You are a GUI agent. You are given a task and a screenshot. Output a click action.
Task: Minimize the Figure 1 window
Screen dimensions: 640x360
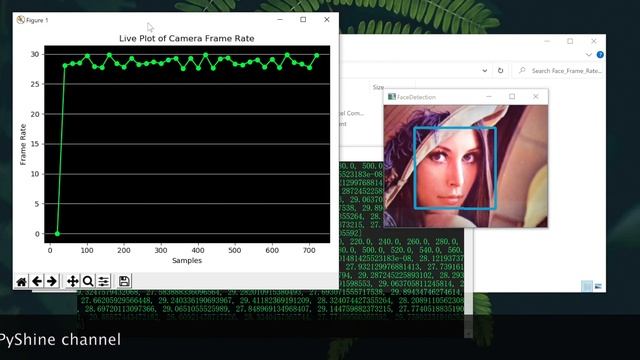point(280,20)
